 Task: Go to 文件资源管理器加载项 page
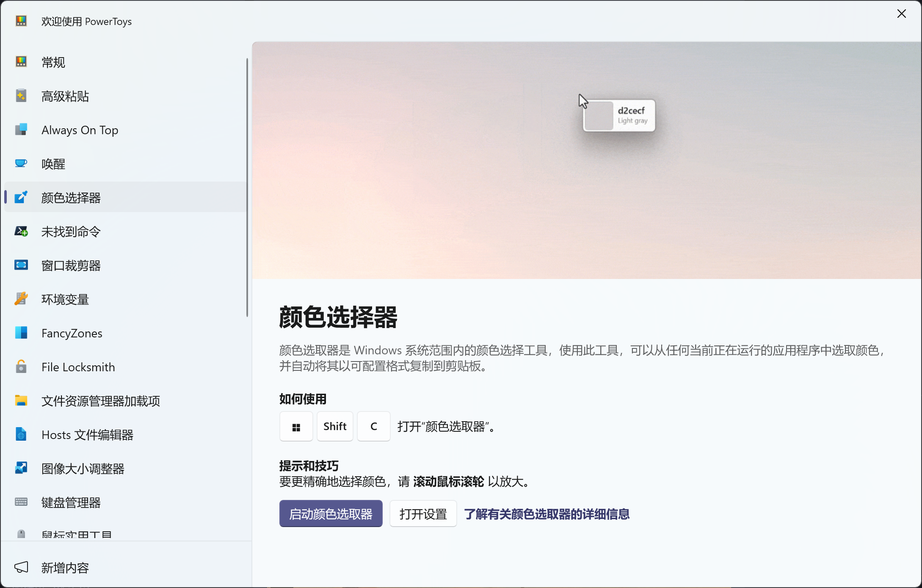coord(125,401)
